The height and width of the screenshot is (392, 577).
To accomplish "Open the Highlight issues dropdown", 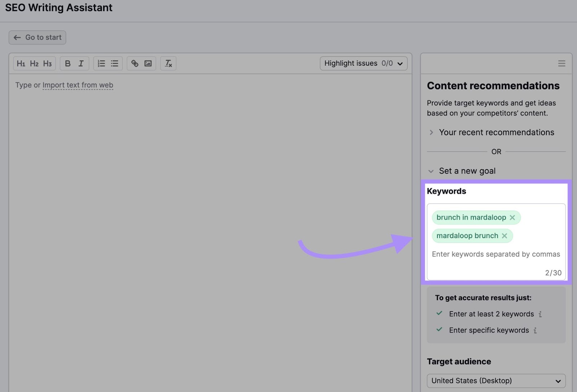I will pos(363,63).
